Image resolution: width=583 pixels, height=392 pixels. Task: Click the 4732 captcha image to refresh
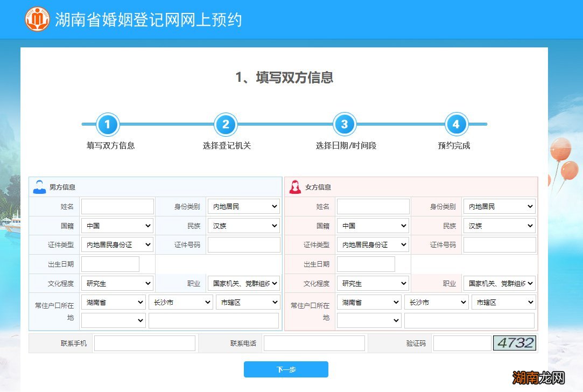pos(515,342)
